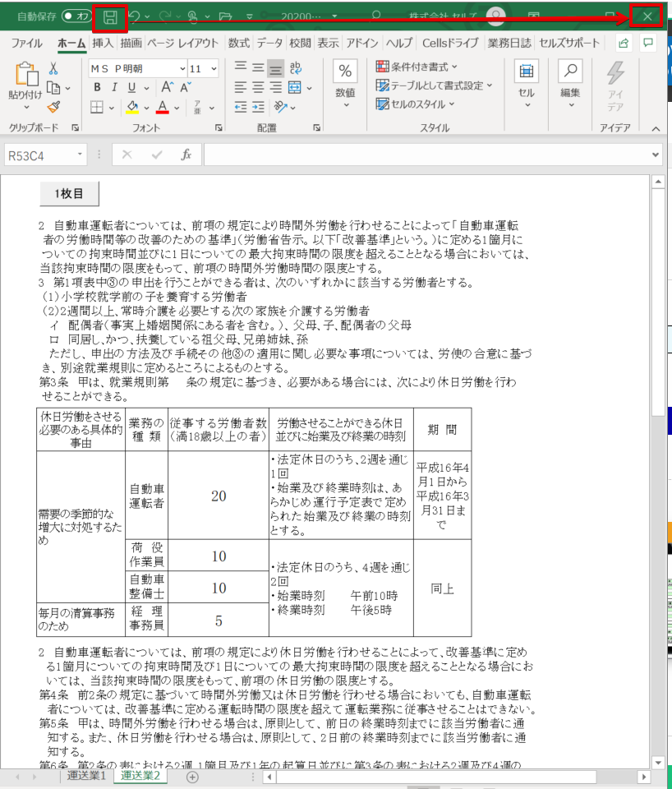672x789 pixels.
Task: Align text to the top of cell
Action: (241, 67)
